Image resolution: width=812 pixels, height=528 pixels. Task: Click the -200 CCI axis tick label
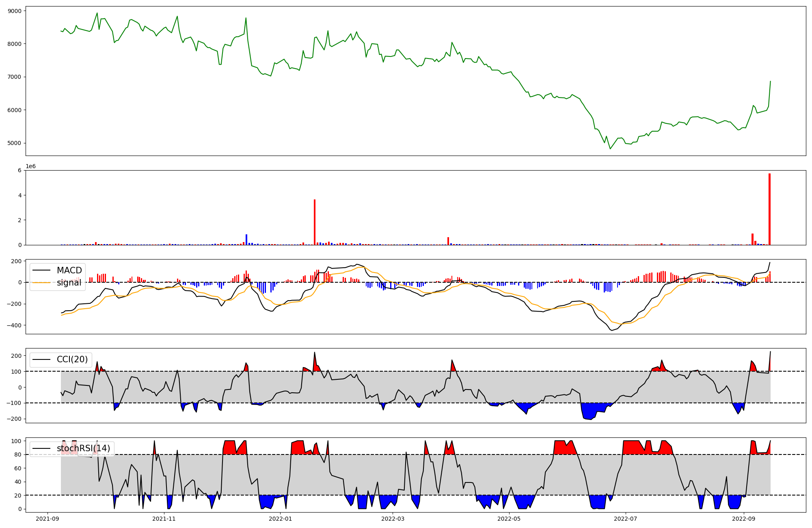tap(14, 419)
